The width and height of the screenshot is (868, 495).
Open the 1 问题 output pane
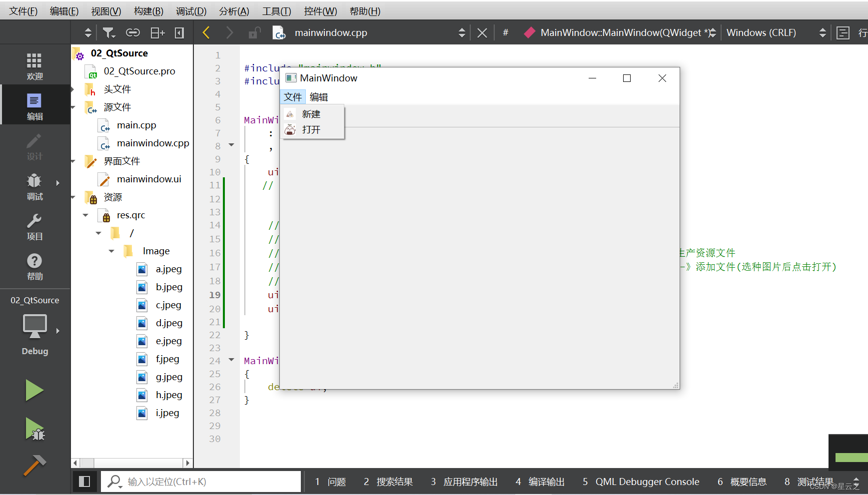pos(330,482)
